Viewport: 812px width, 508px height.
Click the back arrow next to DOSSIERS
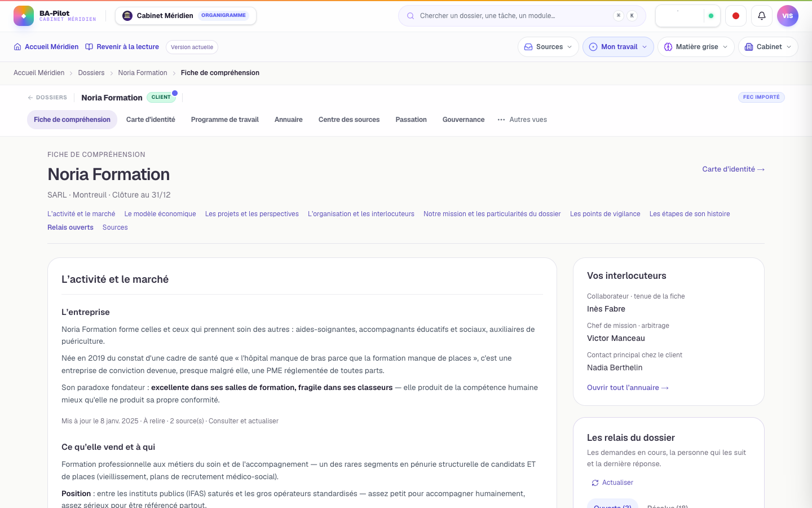point(30,98)
